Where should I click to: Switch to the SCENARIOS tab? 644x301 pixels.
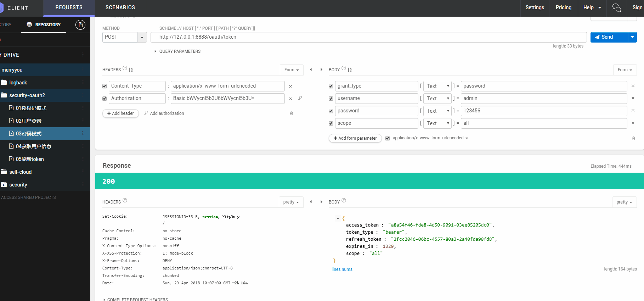tap(120, 7)
